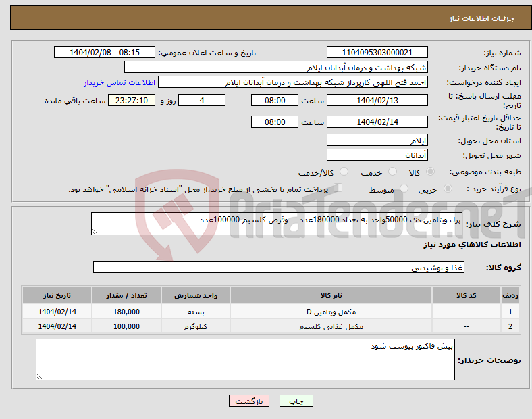This screenshot has height=419, width=532.
Task: Click the delivery city field آبدانان
Action: pos(377,155)
